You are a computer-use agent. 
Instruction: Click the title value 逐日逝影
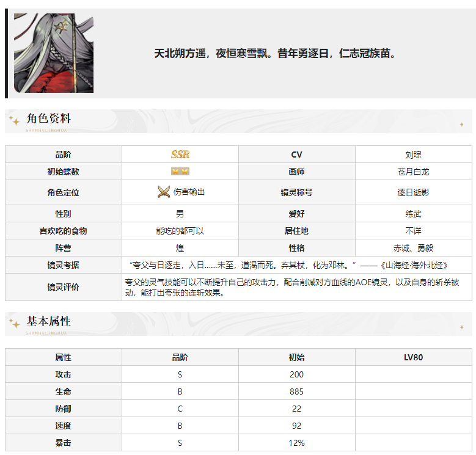(413, 192)
